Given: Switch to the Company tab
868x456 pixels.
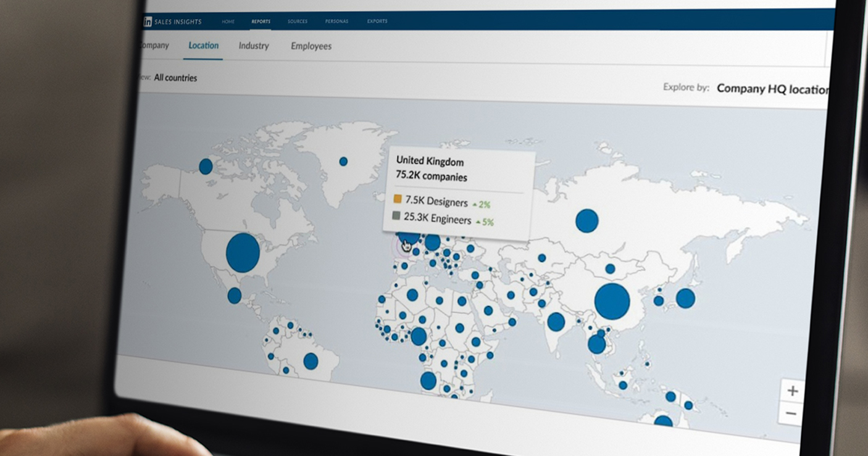Looking at the screenshot, I should tap(154, 45).
